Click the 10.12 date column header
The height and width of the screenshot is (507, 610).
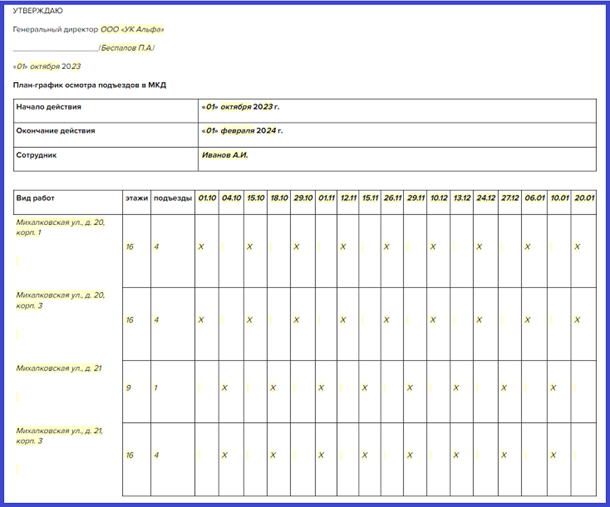439,198
